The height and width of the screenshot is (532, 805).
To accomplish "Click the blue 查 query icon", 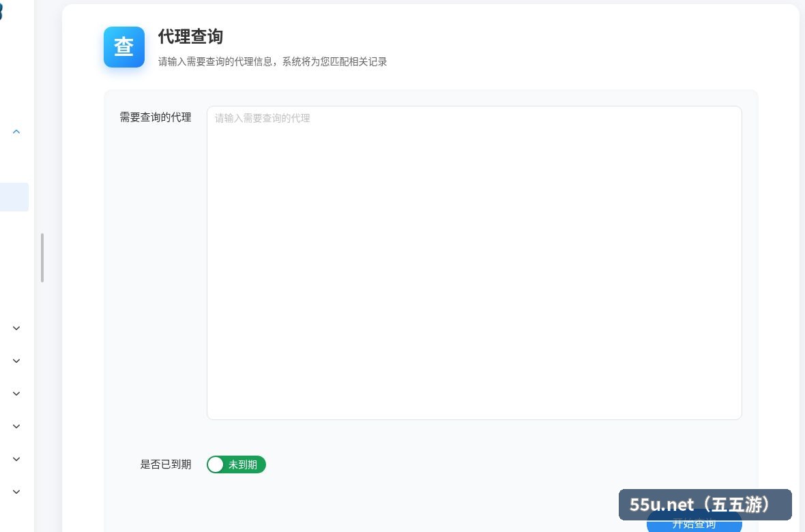I will point(124,47).
